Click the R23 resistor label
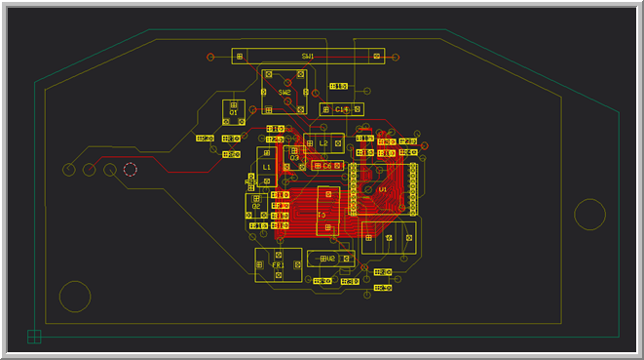Image resolution: width=644 pixels, height=360 pixels. click(x=250, y=182)
